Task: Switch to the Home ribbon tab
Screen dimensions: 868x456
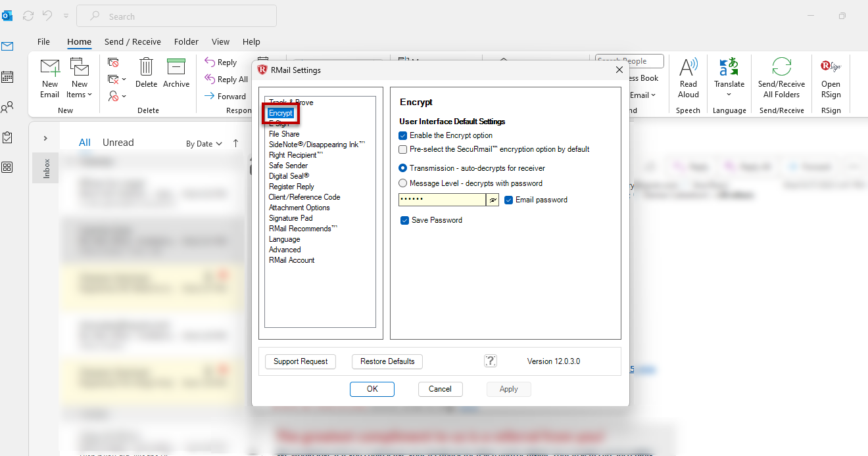Action: pos(79,41)
